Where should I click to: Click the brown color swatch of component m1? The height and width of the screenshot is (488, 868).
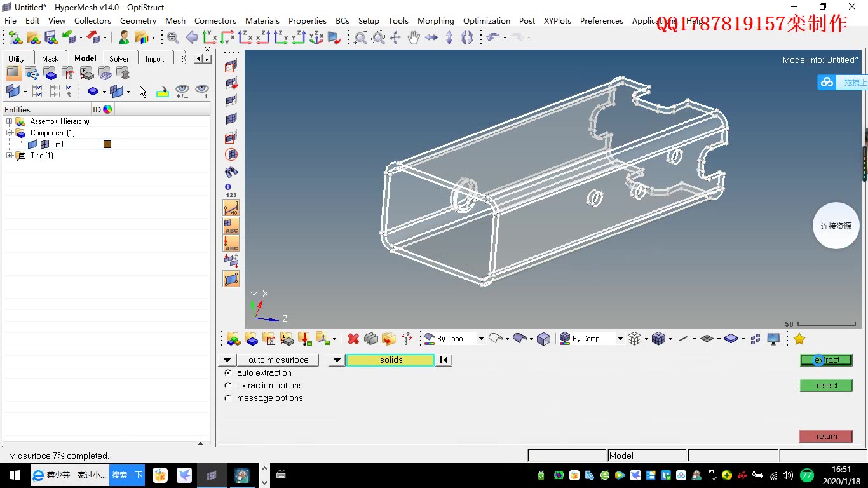point(107,144)
